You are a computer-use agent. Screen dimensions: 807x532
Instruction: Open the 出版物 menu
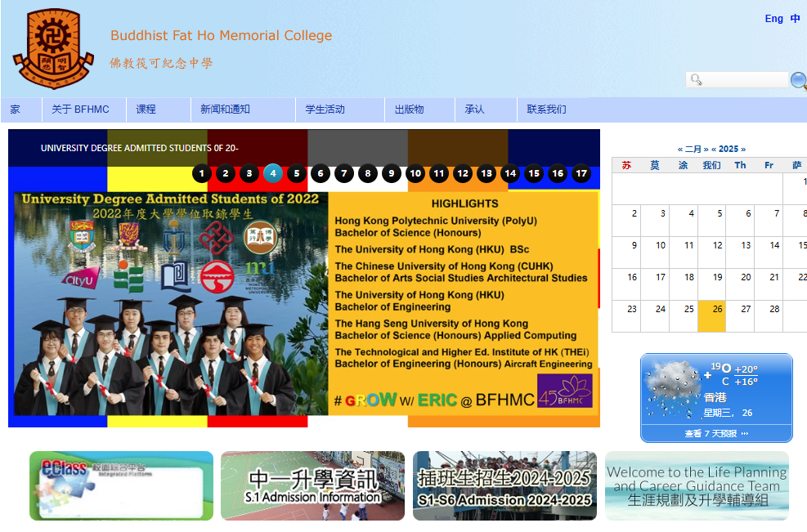pyautogui.click(x=420, y=110)
